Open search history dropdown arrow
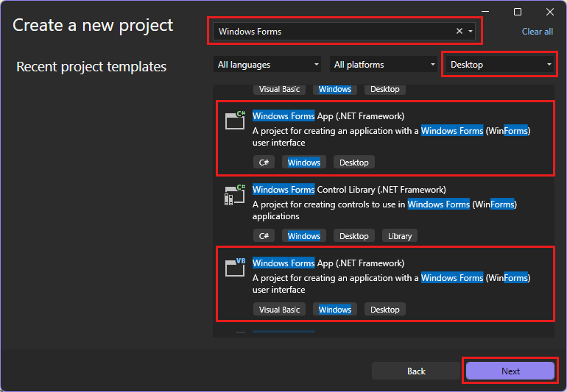This screenshot has height=392, width=567. click(x=471, y=32)
